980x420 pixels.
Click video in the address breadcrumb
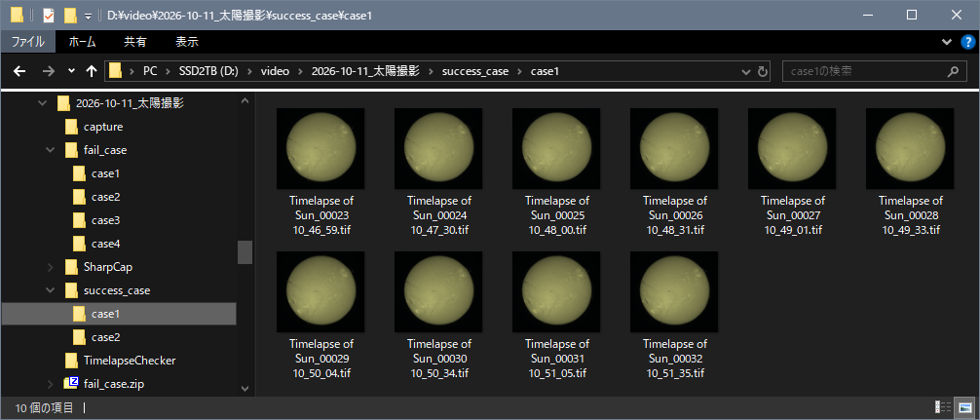(x=275, y=71)
